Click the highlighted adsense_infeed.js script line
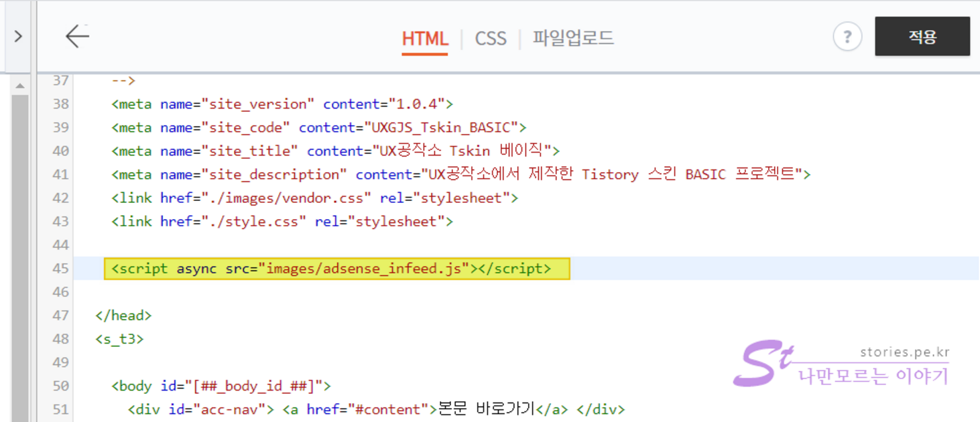Screen dimensions: 980x422 336,269
